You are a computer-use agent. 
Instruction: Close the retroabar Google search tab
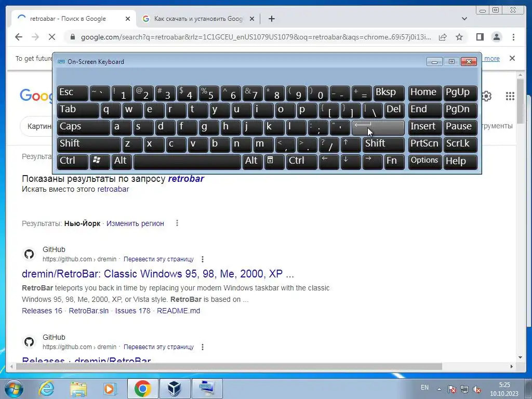coord(128,19)
